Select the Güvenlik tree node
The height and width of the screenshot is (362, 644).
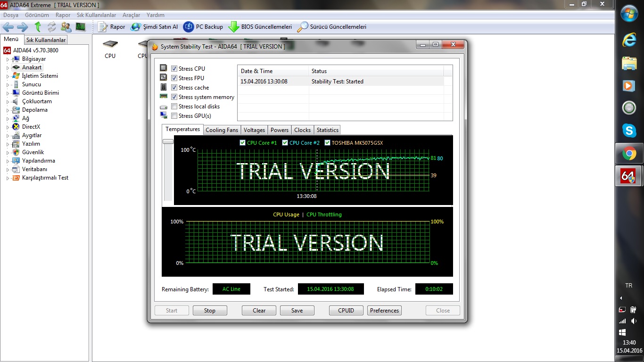pos(33,152)
